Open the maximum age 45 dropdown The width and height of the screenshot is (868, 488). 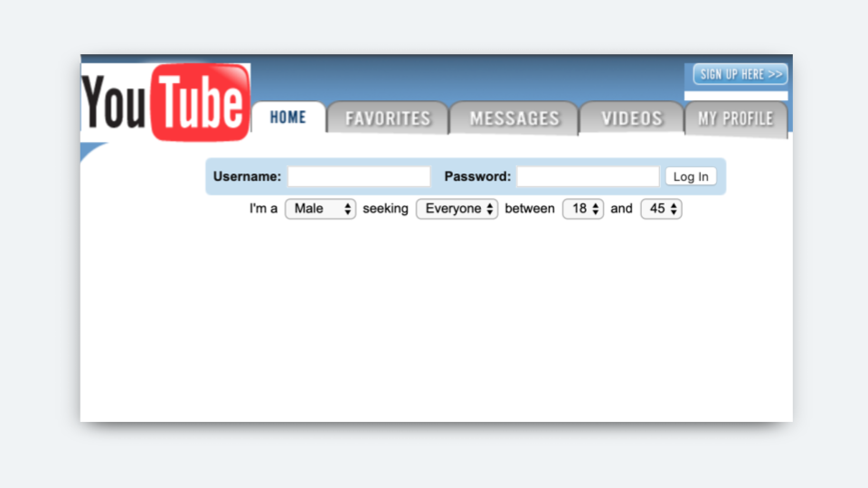click(x=661, y=209)
